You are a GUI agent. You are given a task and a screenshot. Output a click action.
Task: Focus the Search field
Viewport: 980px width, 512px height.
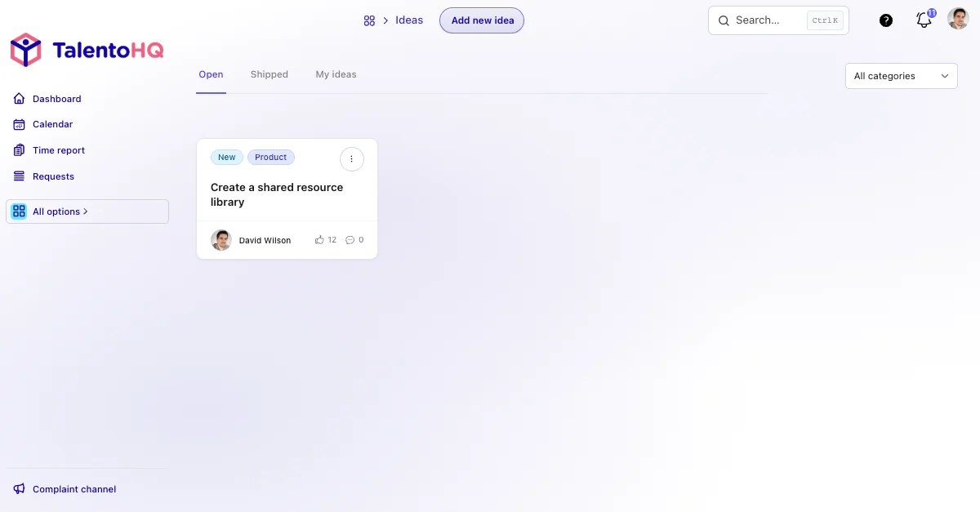pos(778,20)
